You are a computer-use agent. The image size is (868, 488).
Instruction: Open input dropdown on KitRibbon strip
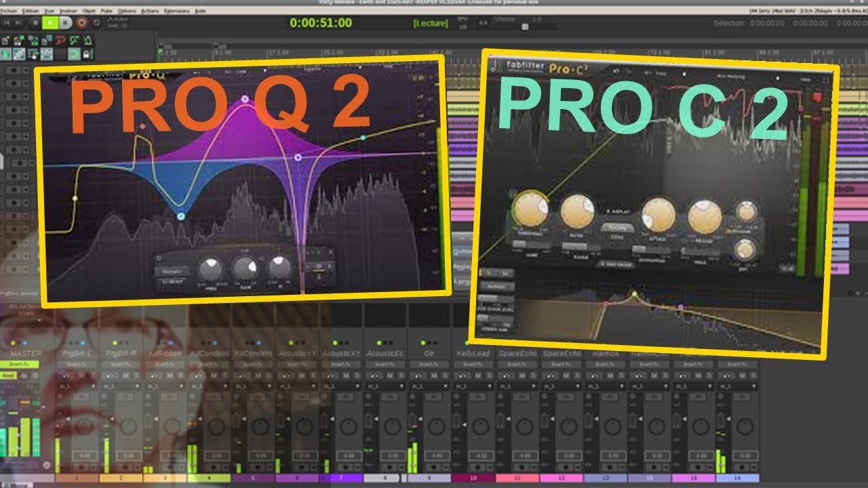pyautogui.click(x=166, y=386)
